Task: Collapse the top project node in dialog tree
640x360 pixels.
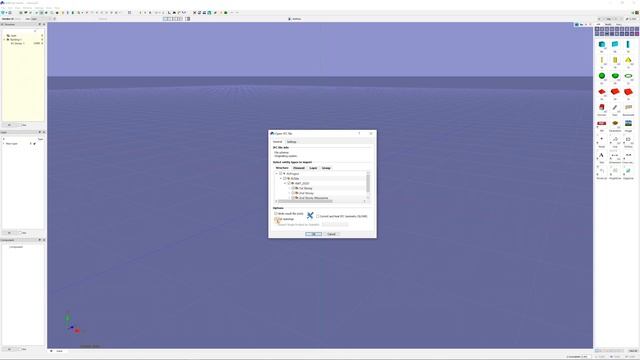Action: (276, 173)
